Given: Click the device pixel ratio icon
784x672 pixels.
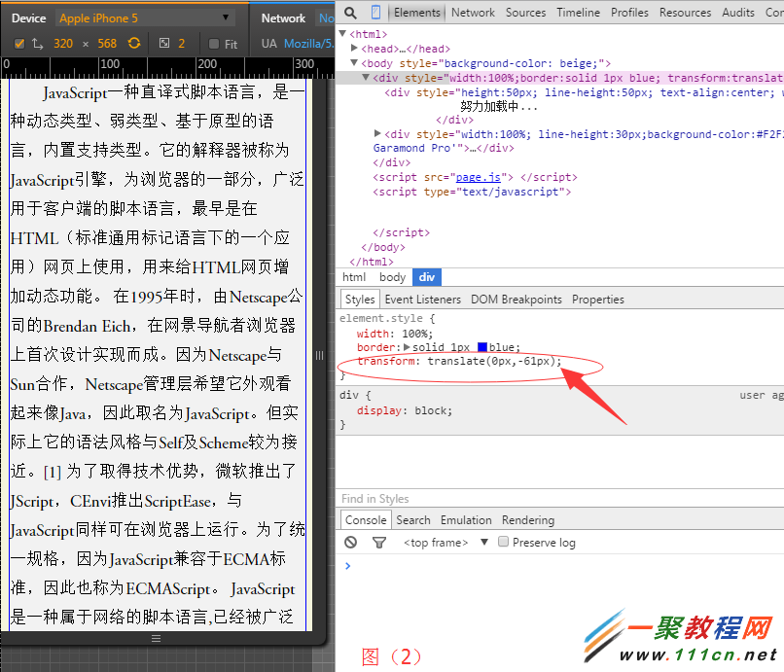Looking at the screenshot, I should pos(164,44).
